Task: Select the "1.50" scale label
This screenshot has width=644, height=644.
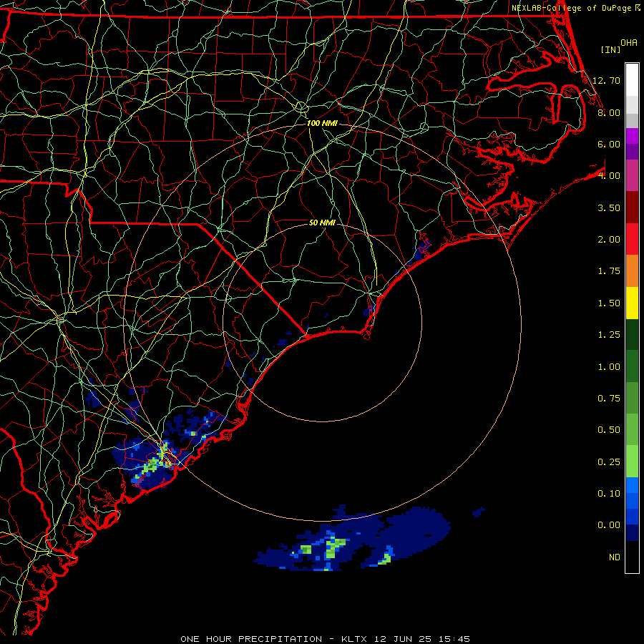Action: [x=608, y=303]
